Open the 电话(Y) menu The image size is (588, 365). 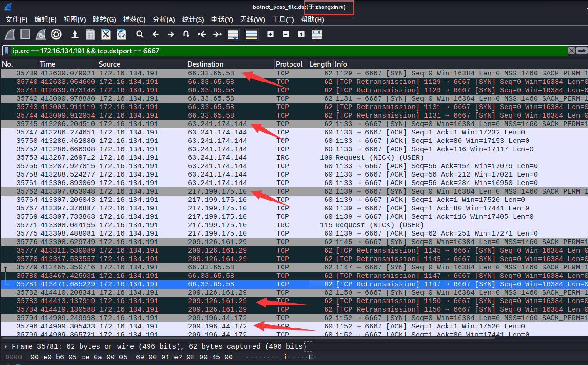coord(222,20)
